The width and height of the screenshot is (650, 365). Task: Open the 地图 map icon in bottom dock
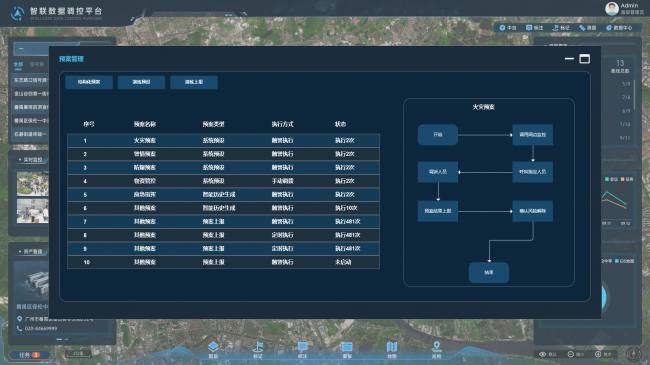coord(392,347)
